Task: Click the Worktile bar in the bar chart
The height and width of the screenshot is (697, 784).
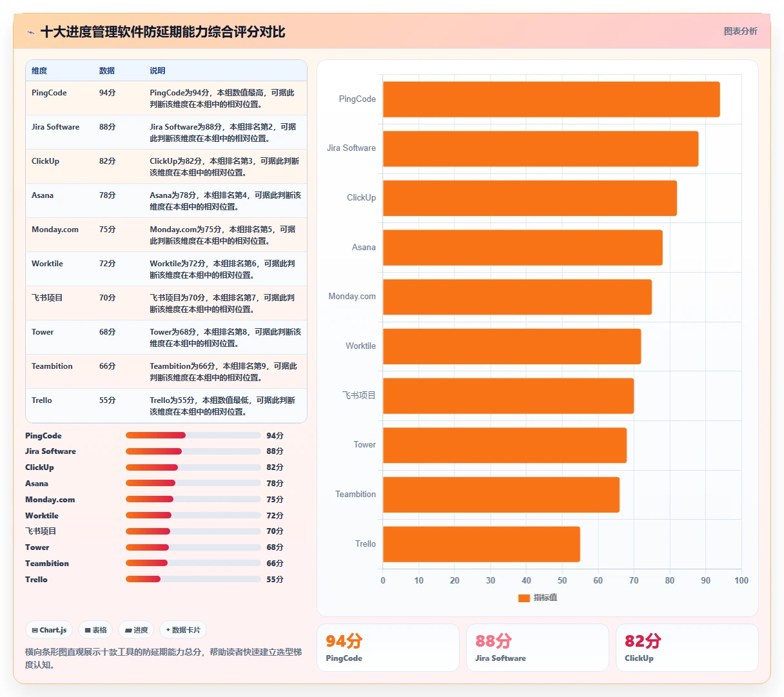Action: pos(512,346)
